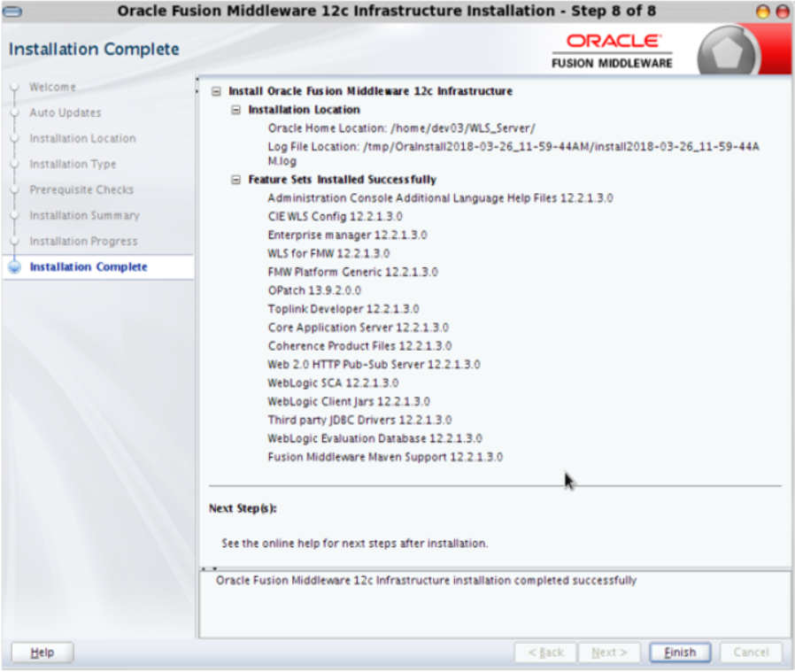Viewport: 795px width, 672px height.
Task: Click the Installation Complete page heading
Action: coord(95,50)
